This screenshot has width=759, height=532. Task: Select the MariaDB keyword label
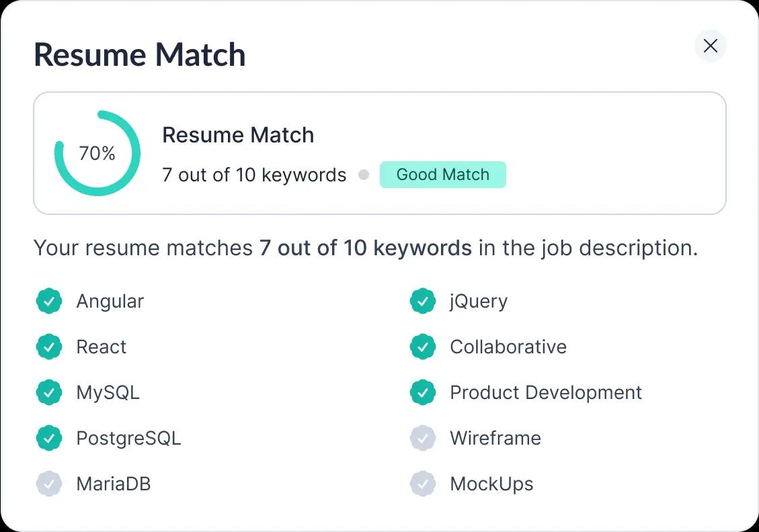[114, 484]
